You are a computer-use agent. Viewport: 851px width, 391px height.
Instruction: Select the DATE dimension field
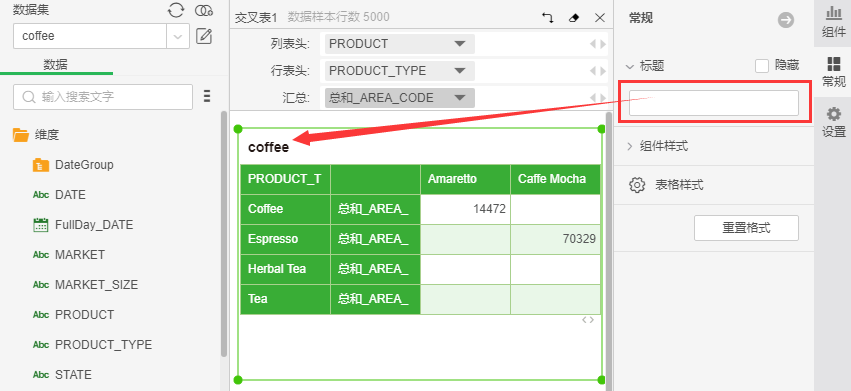point(71,194)
